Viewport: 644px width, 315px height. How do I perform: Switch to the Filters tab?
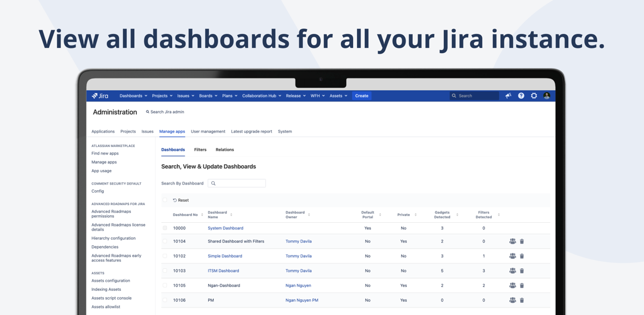200,150
